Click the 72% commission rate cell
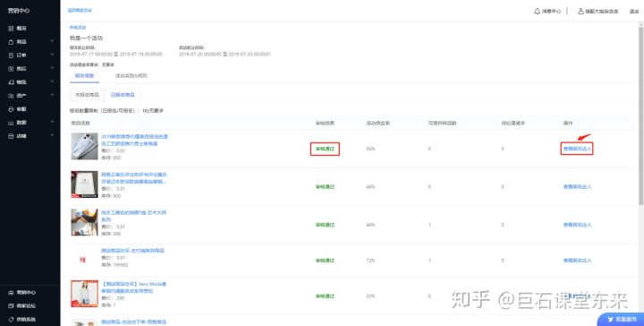This screenshot has height=326, width=644. coord(370,261)
